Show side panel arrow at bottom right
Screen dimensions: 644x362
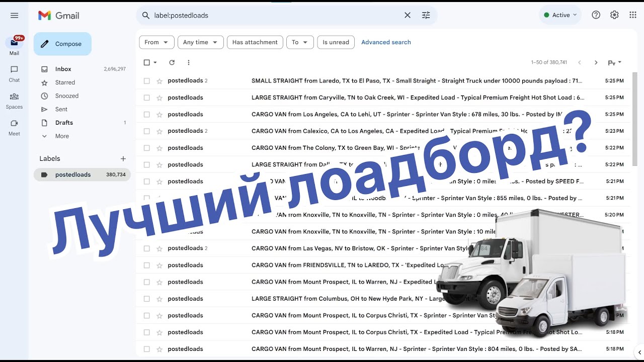click(x=639, y=352)
